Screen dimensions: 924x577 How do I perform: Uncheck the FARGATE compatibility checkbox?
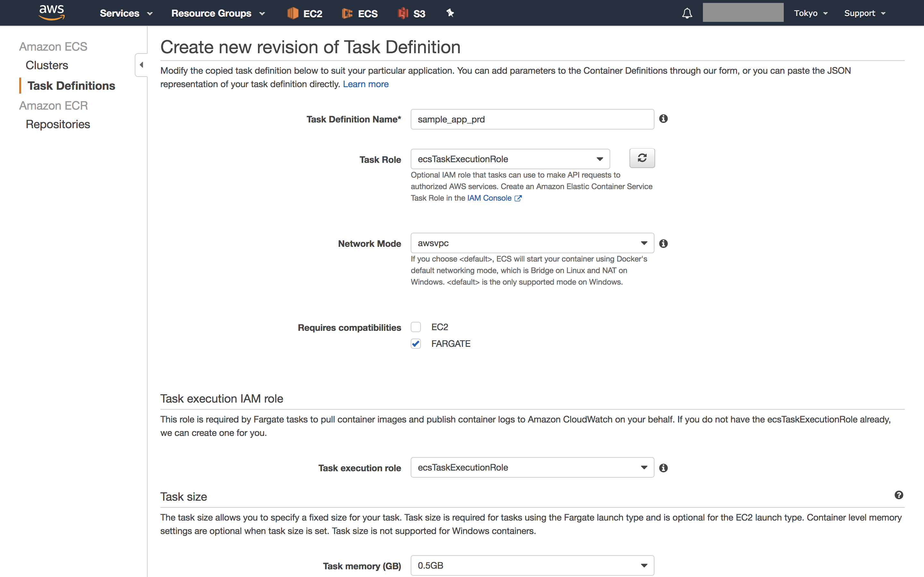pos(416,344)
